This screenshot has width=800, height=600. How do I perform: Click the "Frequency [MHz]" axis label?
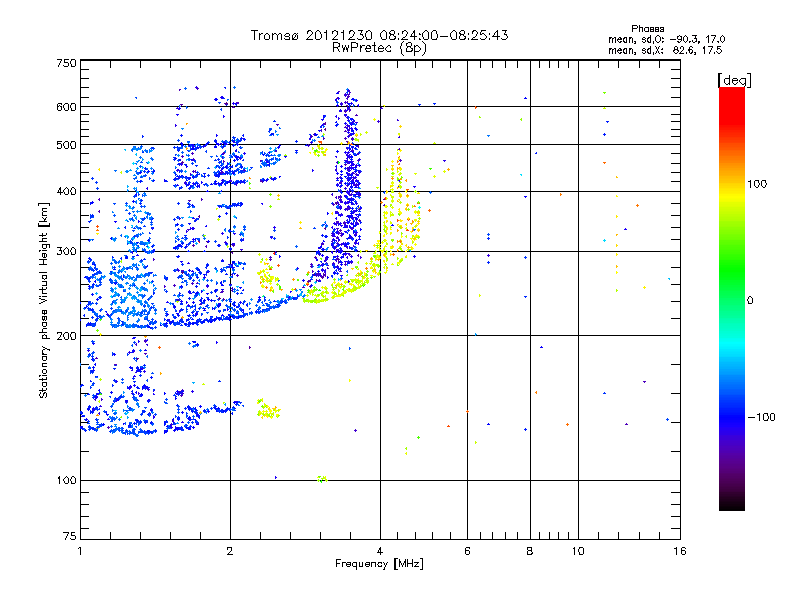[x=379, y=564]
